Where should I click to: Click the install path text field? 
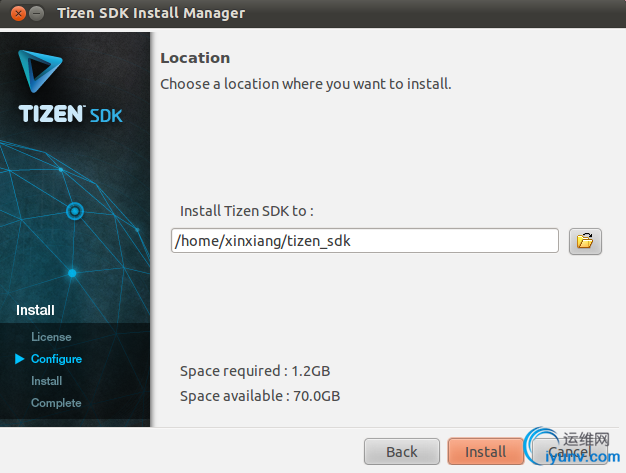[365, 241]
